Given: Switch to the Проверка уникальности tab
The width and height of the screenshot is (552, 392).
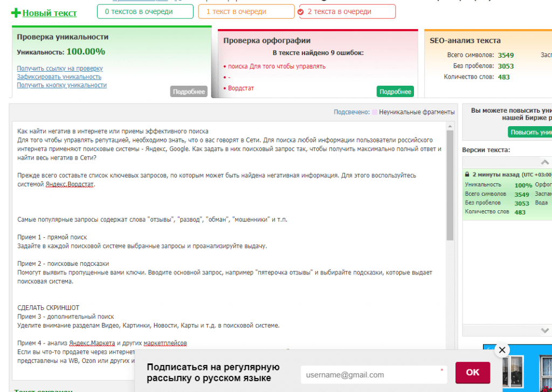Looking at the screenshot, I should click(63, 37).
